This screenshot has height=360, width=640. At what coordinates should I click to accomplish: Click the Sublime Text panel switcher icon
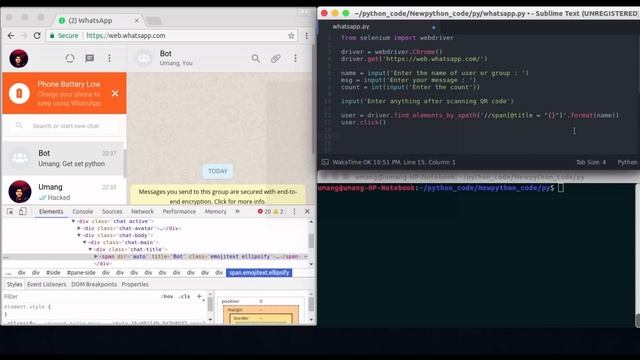click(325, 162)
